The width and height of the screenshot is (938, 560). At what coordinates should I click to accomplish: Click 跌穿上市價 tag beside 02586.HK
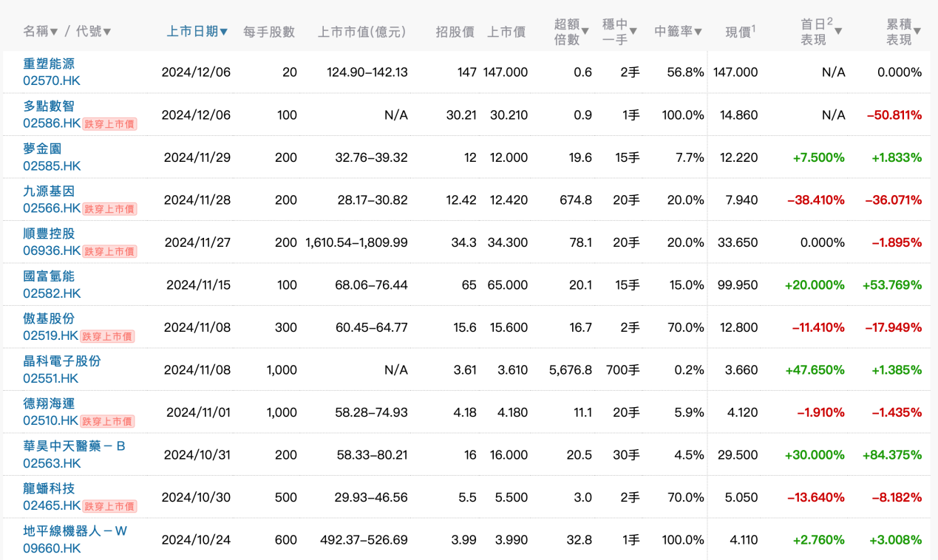109,124
